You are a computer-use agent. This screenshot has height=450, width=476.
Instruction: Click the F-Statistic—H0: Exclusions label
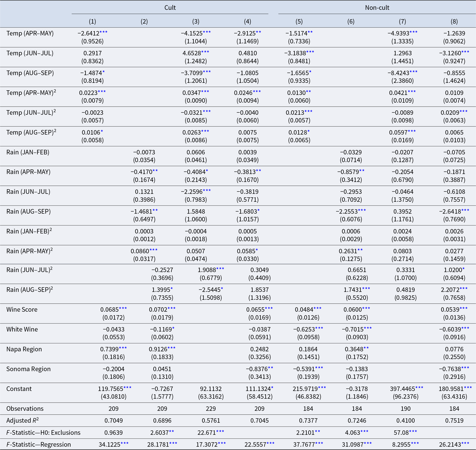click(43, 432)
